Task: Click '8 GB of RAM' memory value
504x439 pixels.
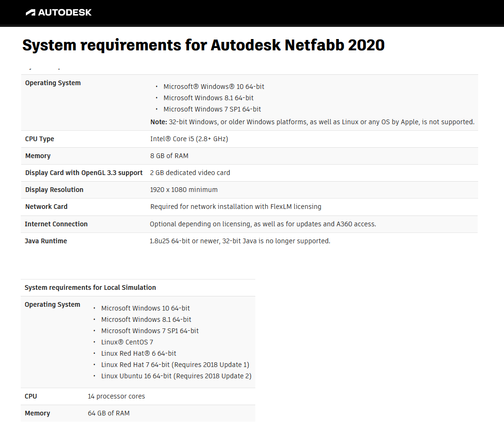Action: [169, 156]
